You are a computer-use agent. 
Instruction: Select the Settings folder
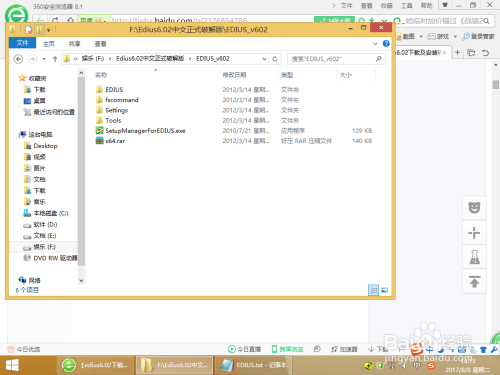coord(116,110)
